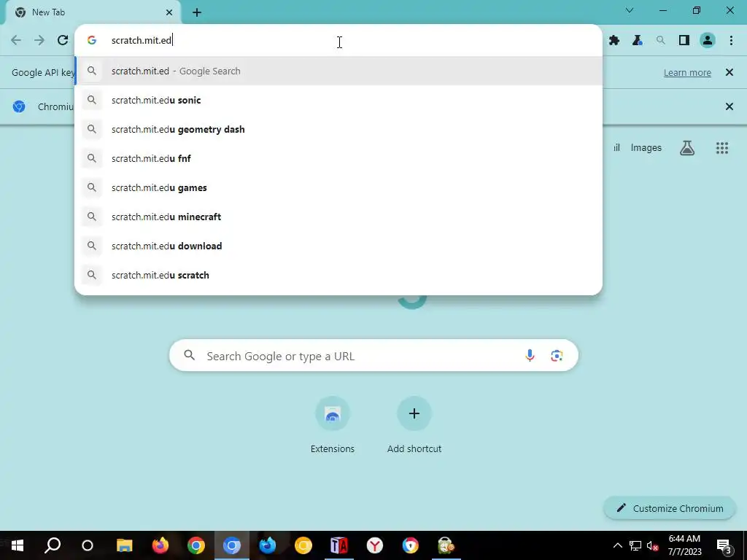Select suggestion scratch.mit.edu geometry dash
The width and height of the screenshot is (747, 560).
point(338,130)
